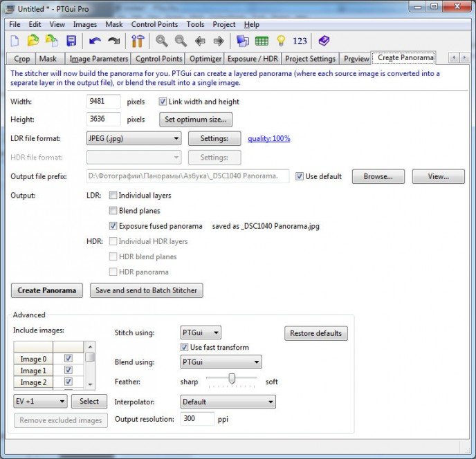Uncheck Image 1 in include images list
The height and width of the screenshot is (459, 476).
tap(68, 370)
